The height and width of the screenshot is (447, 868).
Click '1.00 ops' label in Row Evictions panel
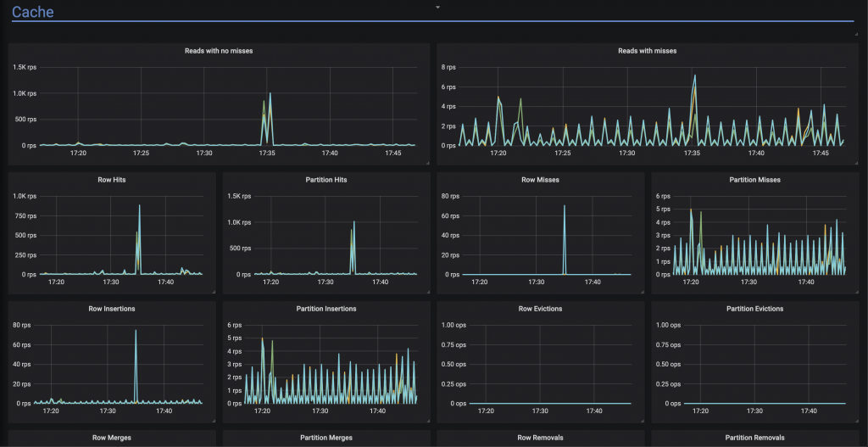pos(453,325)
